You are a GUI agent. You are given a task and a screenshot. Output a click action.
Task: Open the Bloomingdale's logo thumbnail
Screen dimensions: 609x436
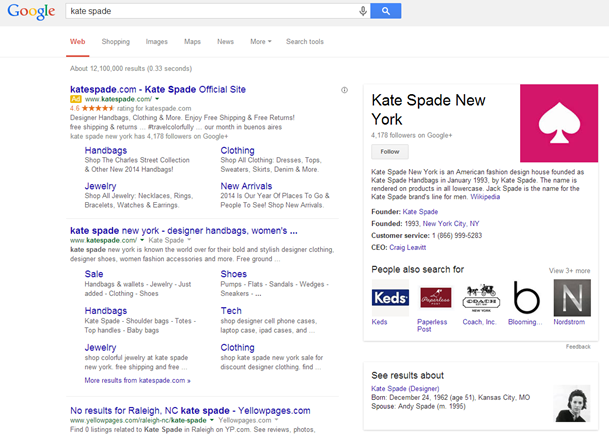click(x=526, y=297)
